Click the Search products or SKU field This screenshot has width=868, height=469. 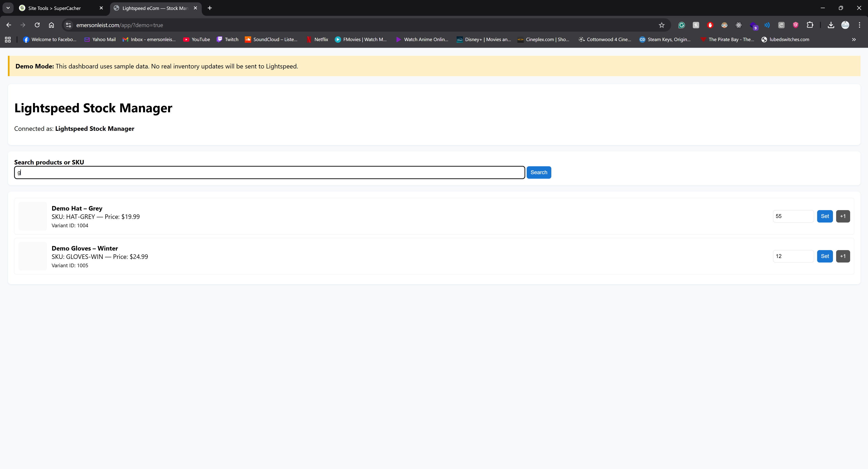[270, 172]
